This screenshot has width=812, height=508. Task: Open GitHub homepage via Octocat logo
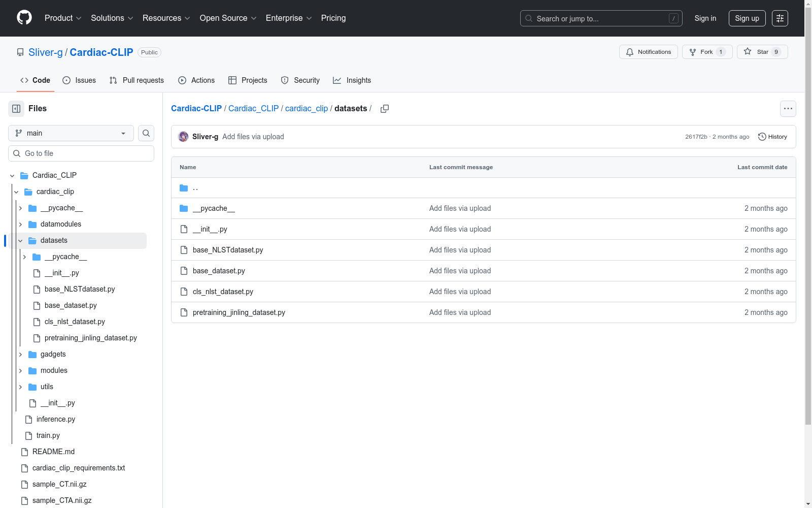(24, 18)
